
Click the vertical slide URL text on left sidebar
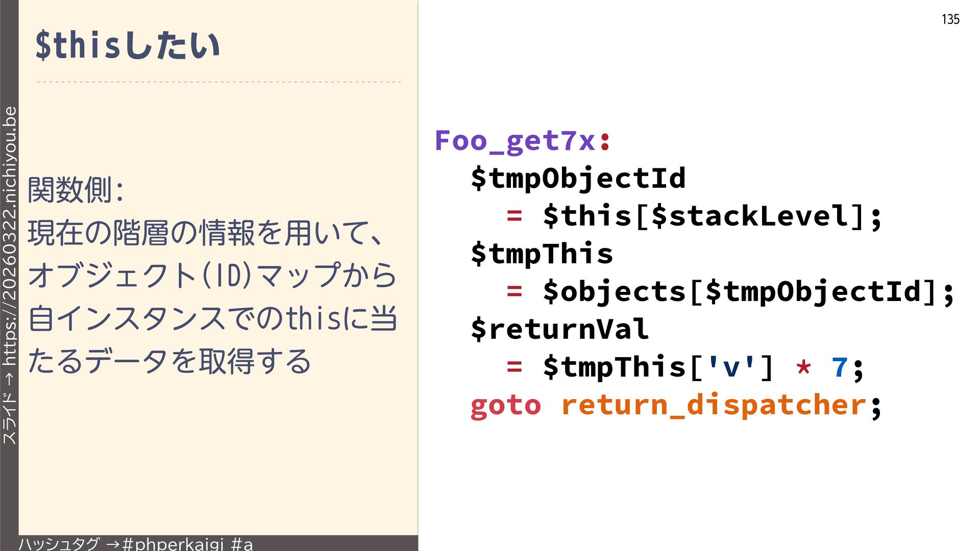pos(10,275)
